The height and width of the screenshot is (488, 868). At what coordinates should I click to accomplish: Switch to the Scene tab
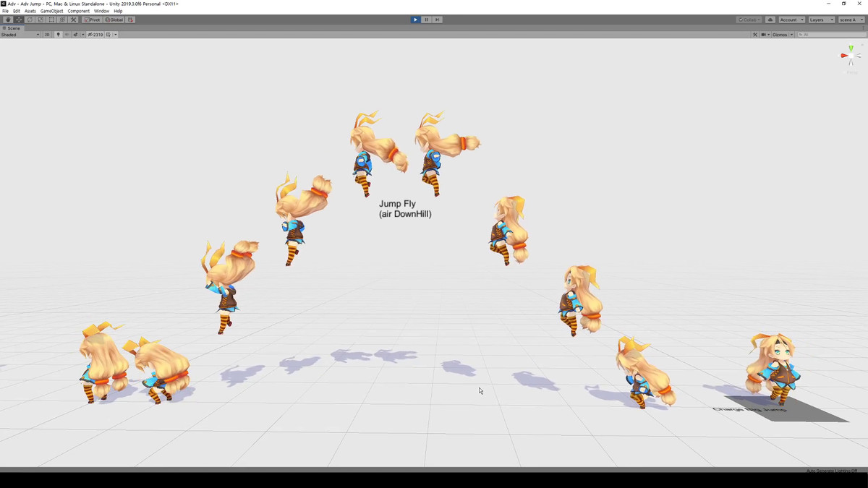[x=13, y=28]
